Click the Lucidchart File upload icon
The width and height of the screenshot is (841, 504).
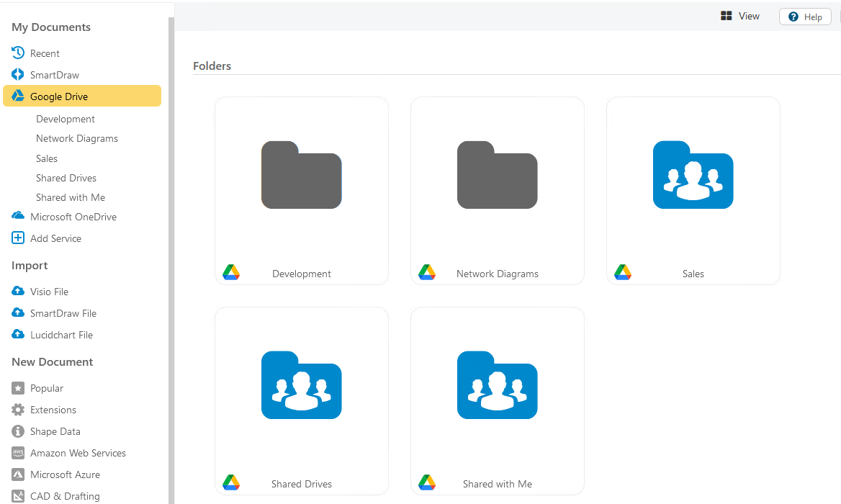tap(18, 335)
